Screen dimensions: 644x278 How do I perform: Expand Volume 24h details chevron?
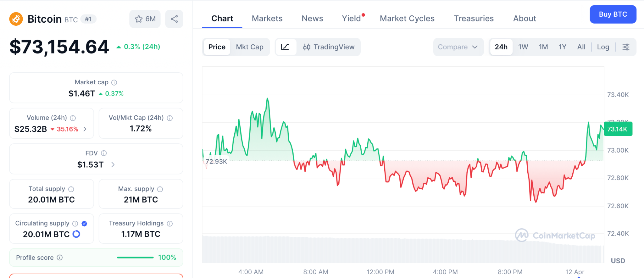tap(85, 129)
